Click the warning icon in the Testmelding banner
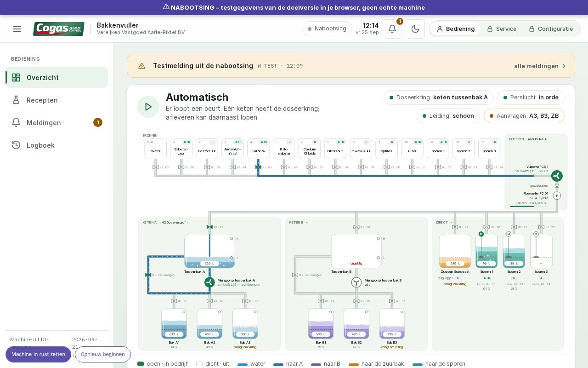The height and width of the screenshot is (368, 588). tap(142, 66)
